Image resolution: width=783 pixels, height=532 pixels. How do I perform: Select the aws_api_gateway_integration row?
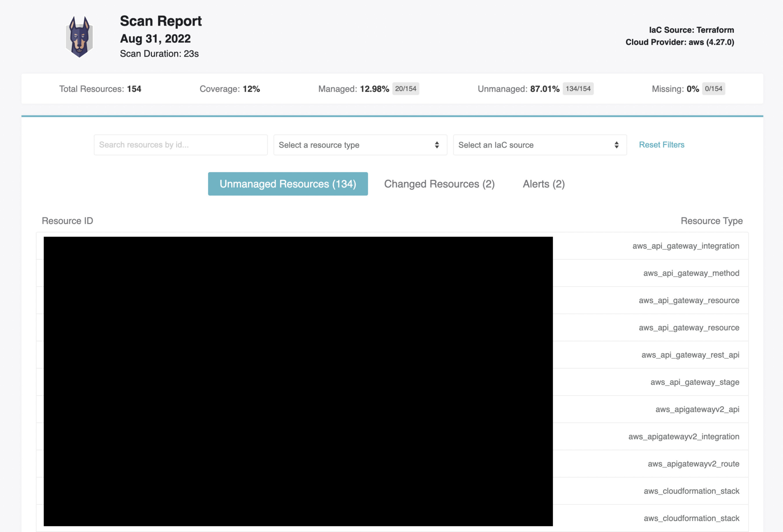[x=685, y=246]
